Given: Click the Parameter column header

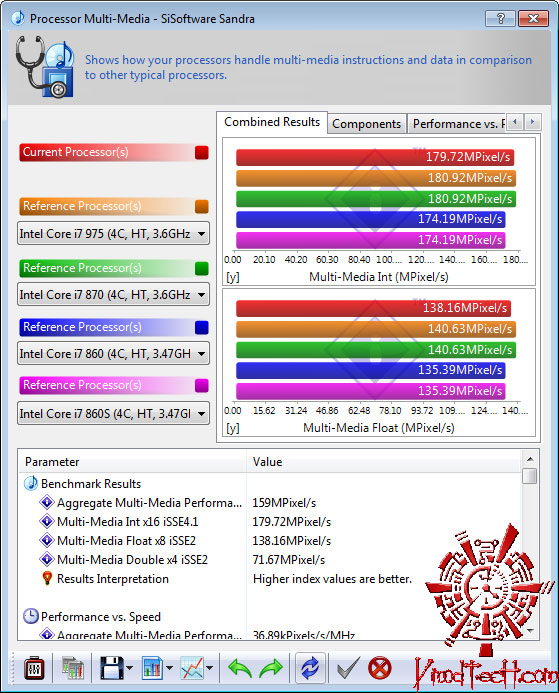Looking at the screenshot, I should 132,462.
